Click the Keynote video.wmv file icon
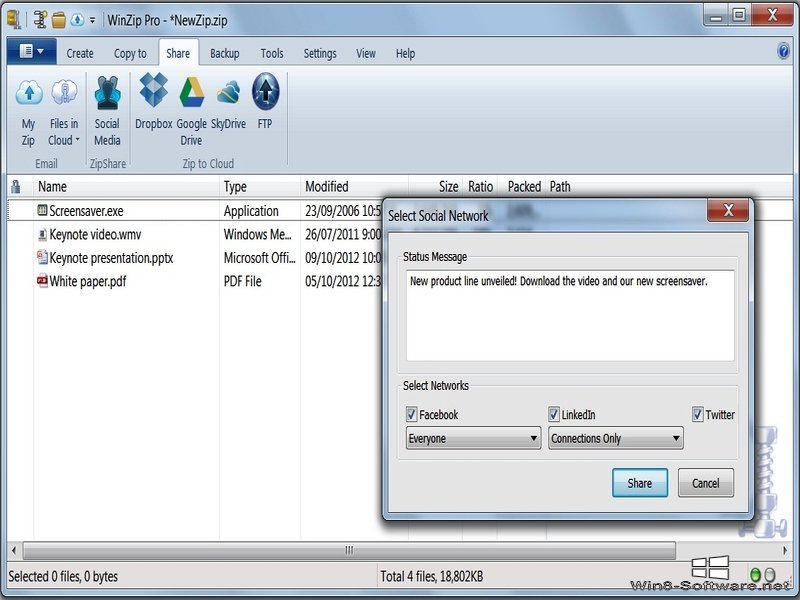 click(42, 234)
